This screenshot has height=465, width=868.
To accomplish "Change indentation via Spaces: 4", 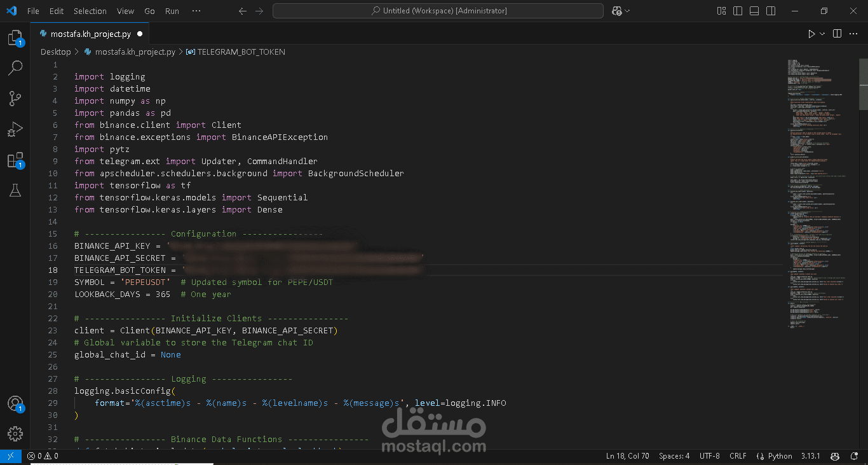I will tap(674, 456).
